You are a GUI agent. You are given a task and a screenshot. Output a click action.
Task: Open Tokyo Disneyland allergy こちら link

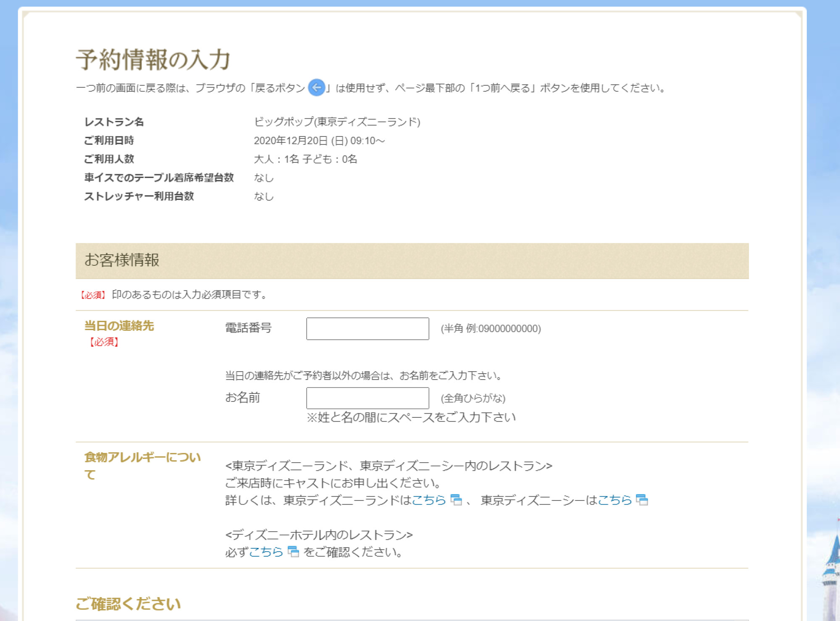(x=428, y=500)
